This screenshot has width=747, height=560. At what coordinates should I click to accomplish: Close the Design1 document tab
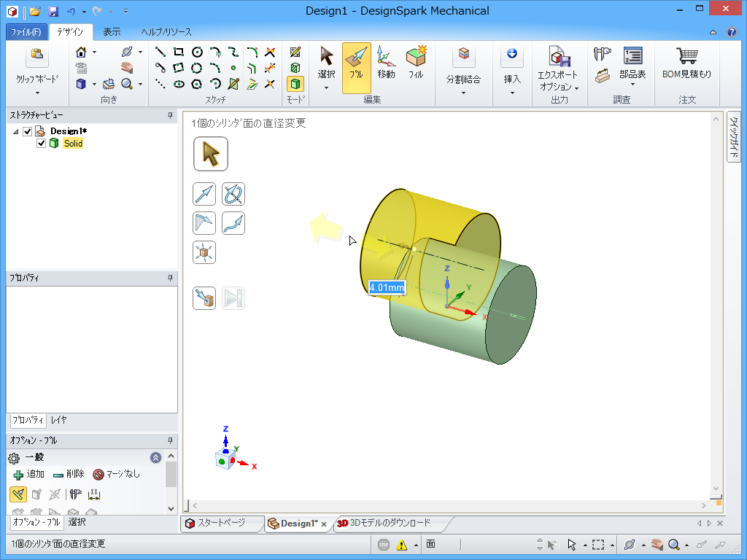[323, 524]
